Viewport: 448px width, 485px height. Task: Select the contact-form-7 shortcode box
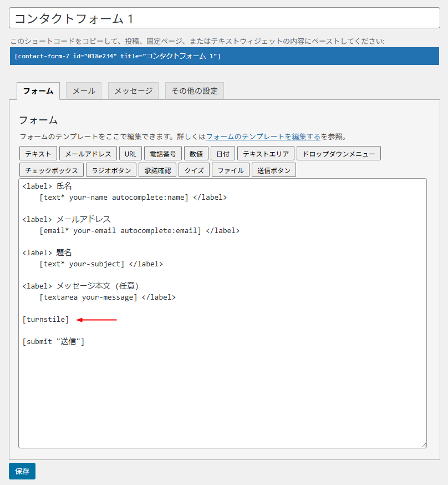[x=225, y=56]
